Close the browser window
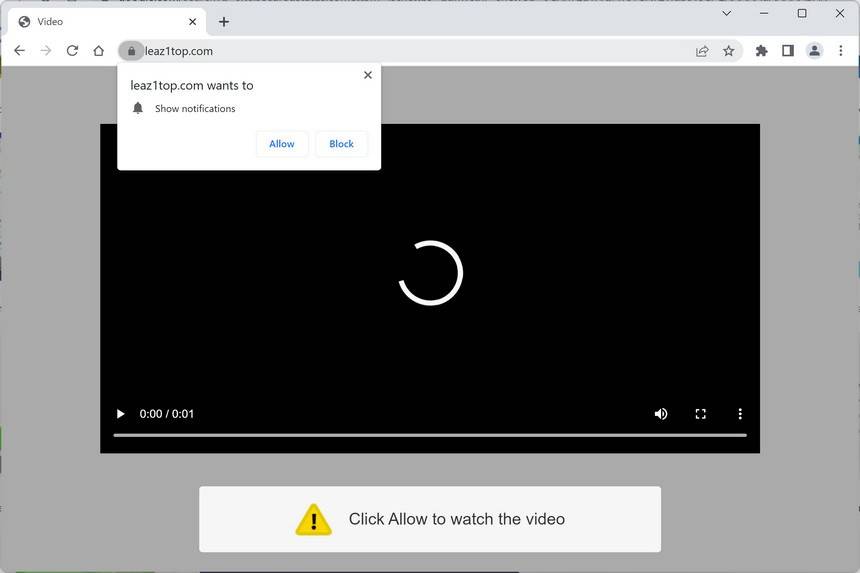The image size is (860, 573). click(840, 13)
